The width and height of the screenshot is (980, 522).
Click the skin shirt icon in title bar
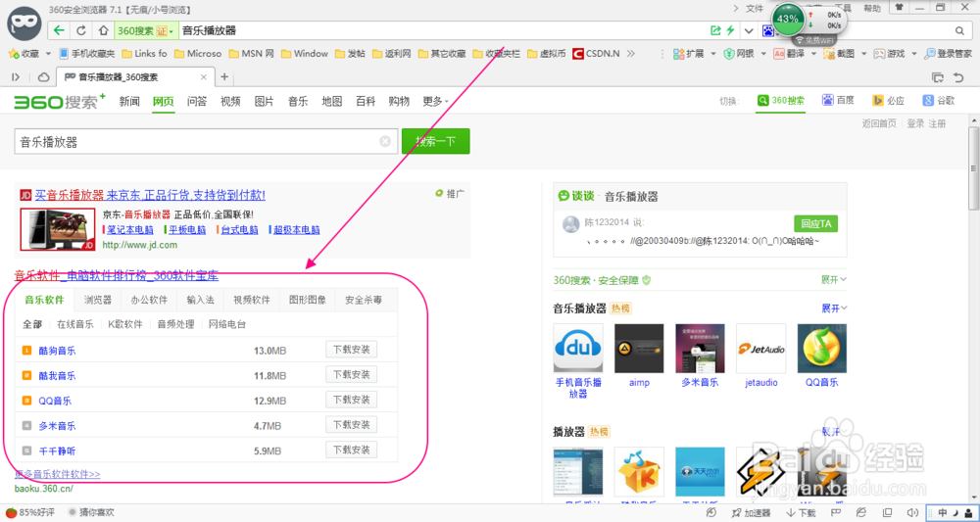coord(899,8)
